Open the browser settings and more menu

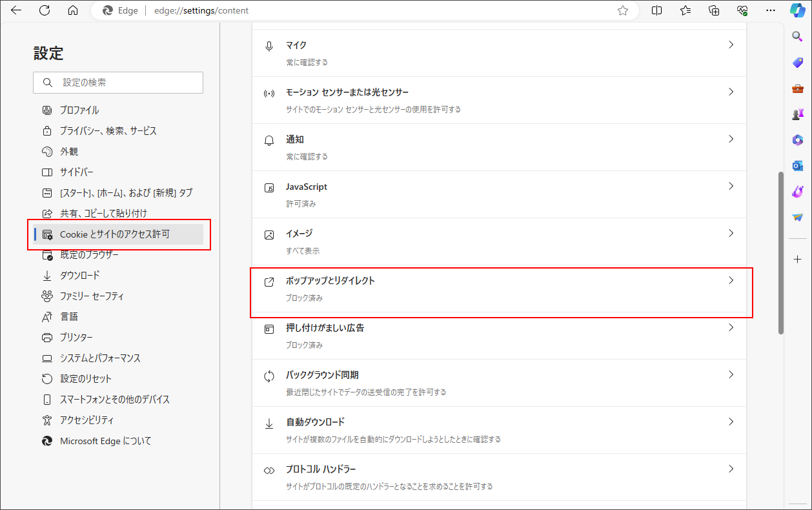(770, 10)
